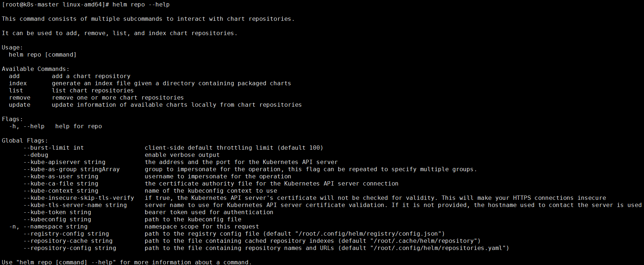
Task: Click the '--kubeconfig string' flag
Action: (x=57, y=220)
